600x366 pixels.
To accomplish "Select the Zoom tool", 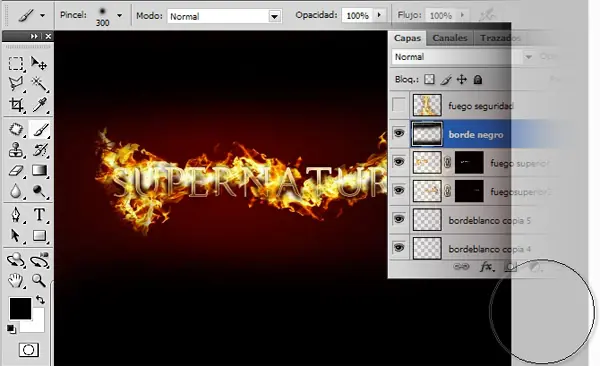I will pos(39,281).
